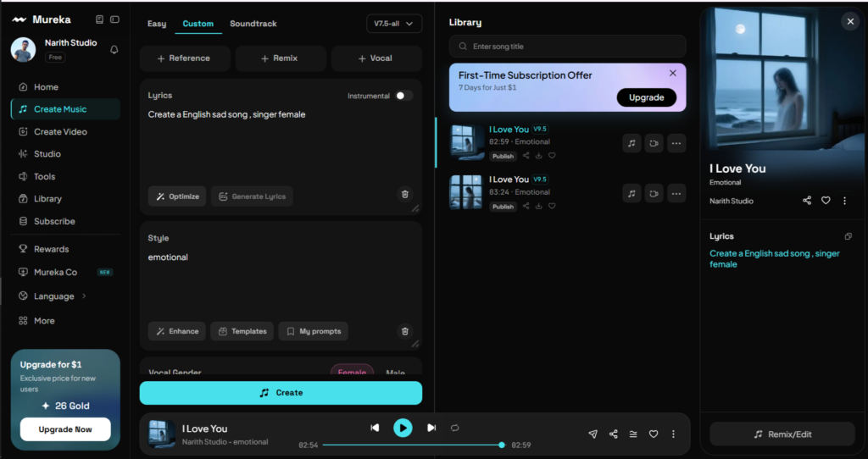The image size is (868, 459).
Task: Open music icon for first I Love You song
Action: point(632,143)
